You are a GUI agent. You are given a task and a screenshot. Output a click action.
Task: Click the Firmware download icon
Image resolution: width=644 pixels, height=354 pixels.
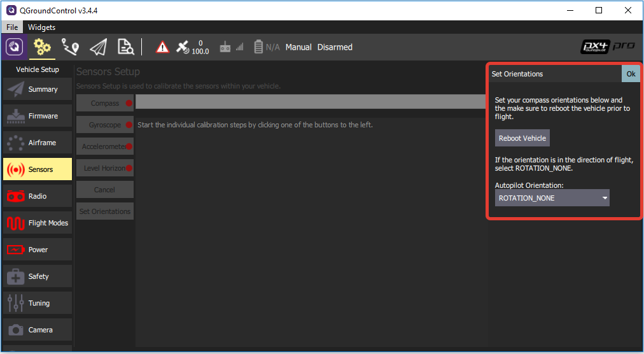tap(16, 116)
